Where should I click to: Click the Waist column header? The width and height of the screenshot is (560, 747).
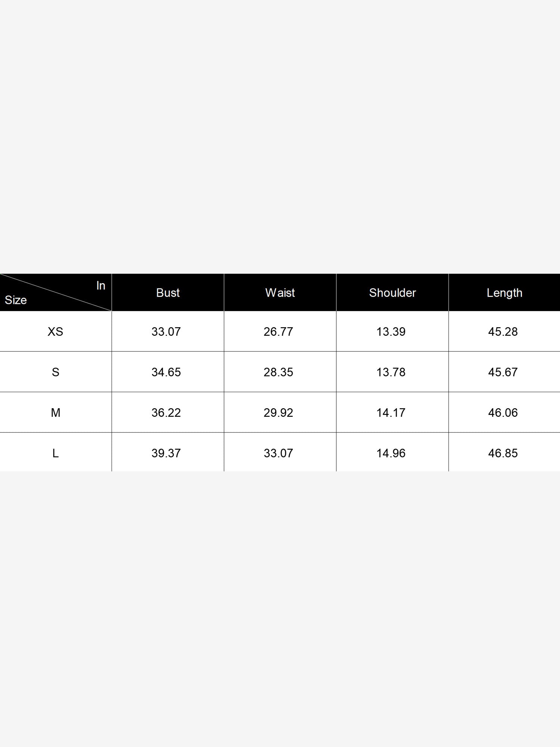[x=280, y=293]
